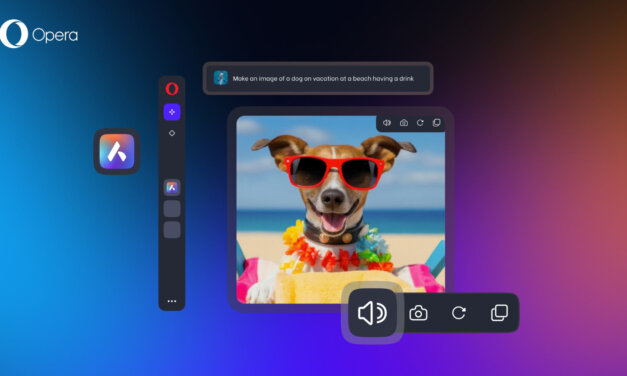Click the large camera icon in the bottom toolbar
Image resolution: width=627 pixels, height=376 pixels.
(418, 313)
